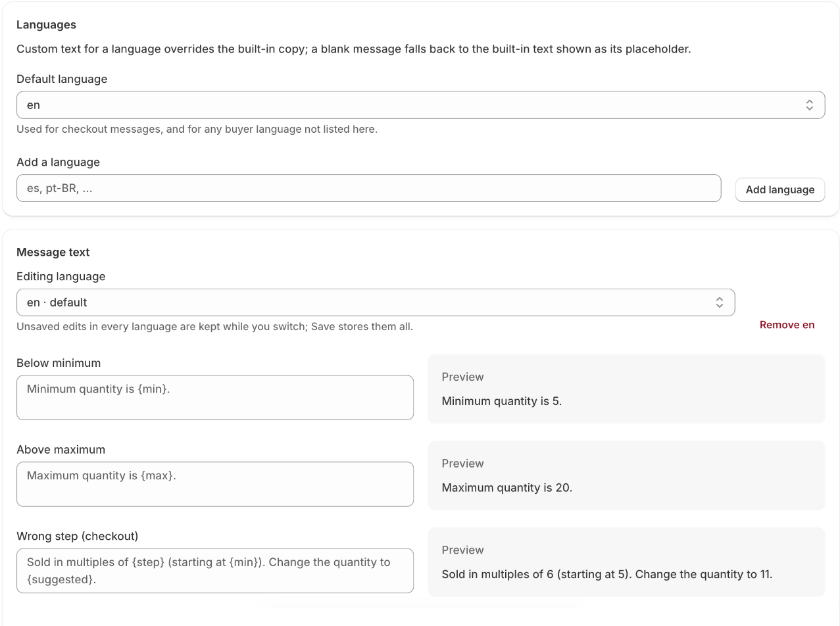Click the Above maximum field label

tap(61, 450)
